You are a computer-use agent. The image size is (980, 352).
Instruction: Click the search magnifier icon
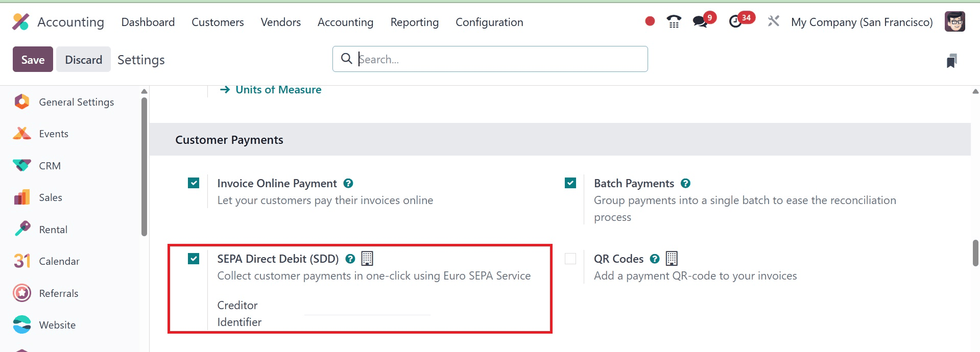347,59
